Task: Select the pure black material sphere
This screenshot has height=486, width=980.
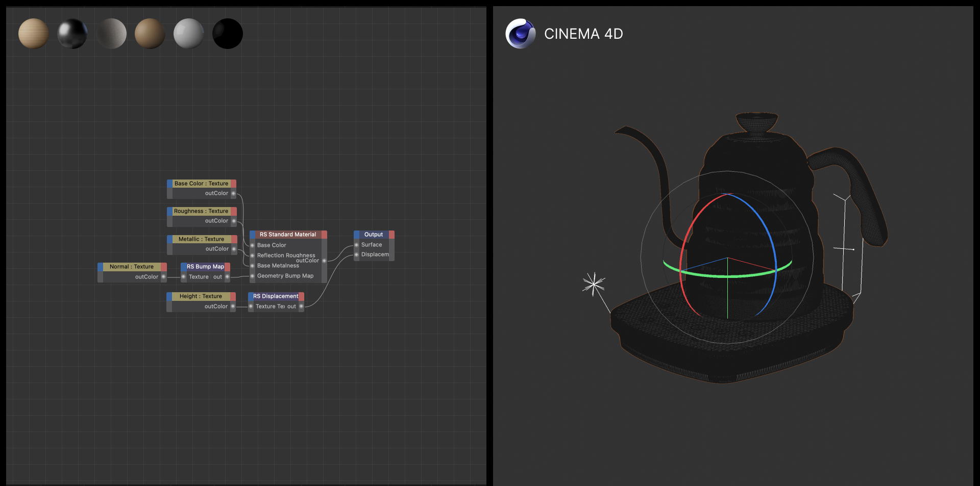Action: (x=227, y=34)
